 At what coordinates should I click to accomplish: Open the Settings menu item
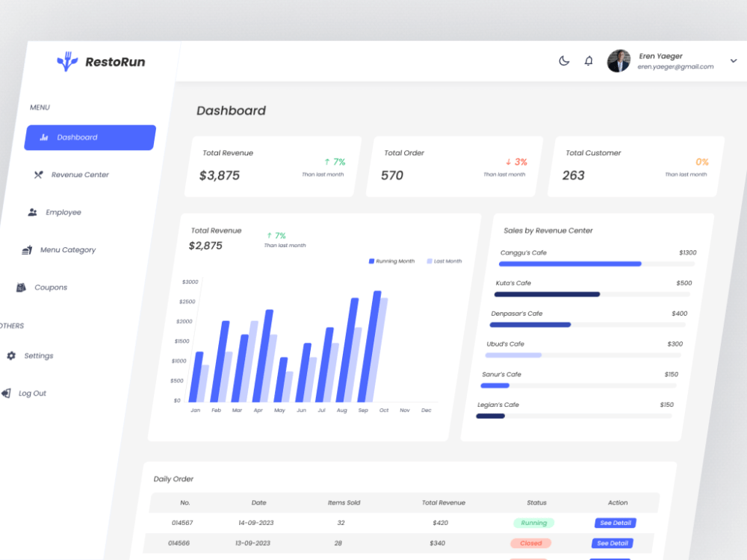(x=39, y=355)
